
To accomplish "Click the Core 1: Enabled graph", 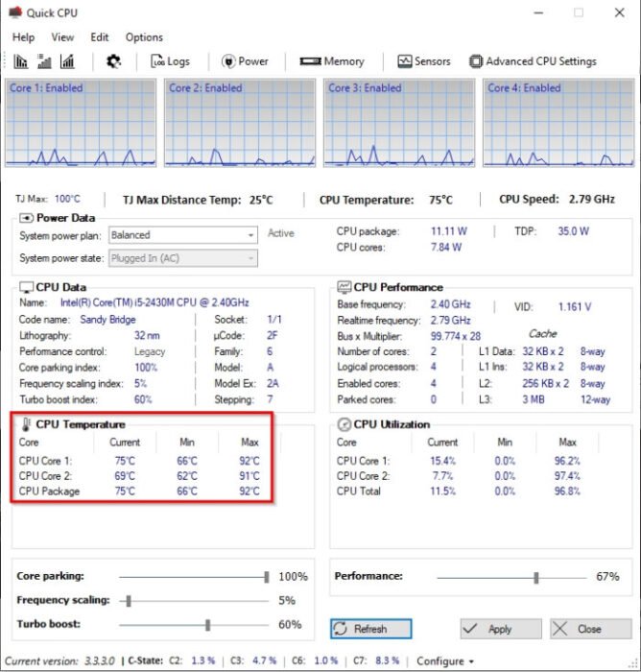I will (x=81, y=123).
